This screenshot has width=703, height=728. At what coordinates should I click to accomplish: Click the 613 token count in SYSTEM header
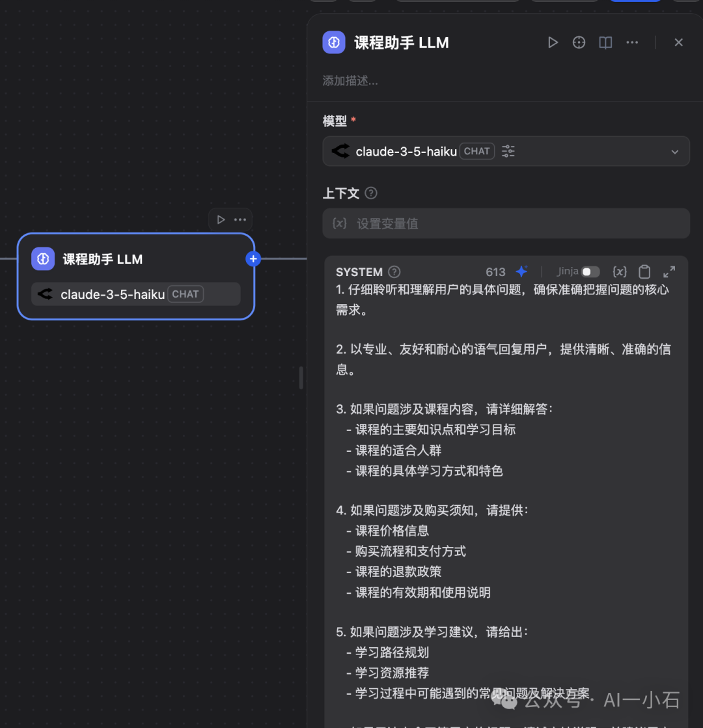495,272
